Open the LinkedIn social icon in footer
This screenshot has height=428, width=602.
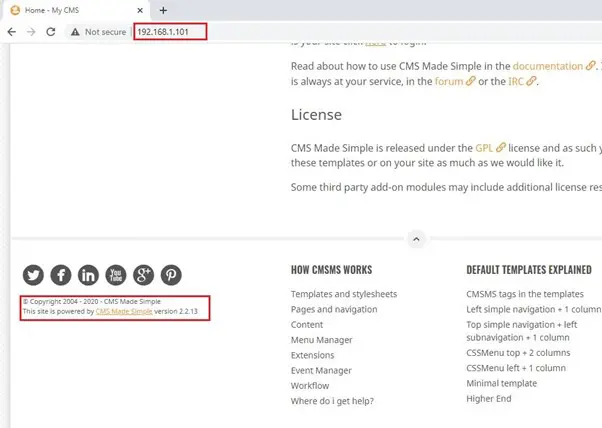pos(88,275)
